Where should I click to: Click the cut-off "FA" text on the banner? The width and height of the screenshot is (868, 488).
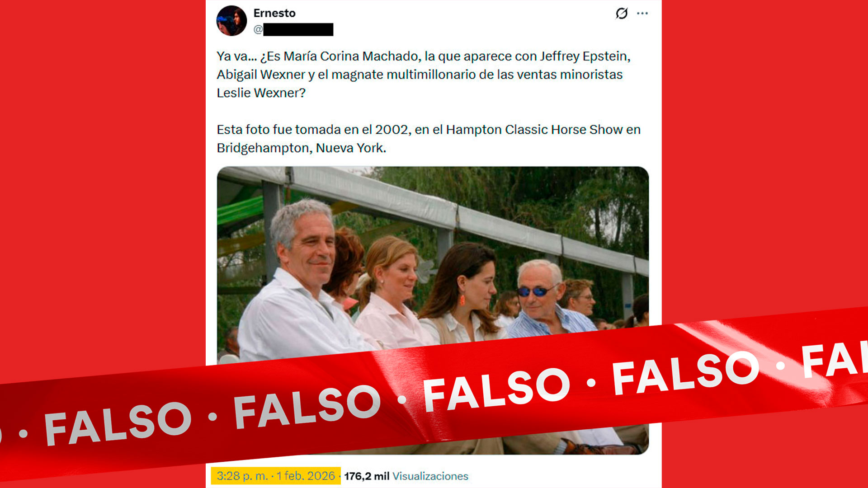[x=834, y=360]
